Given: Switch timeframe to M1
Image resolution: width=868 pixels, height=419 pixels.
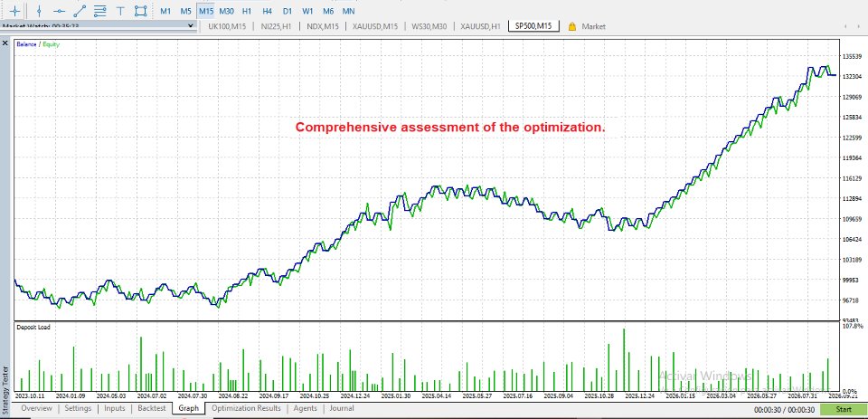Looking at the screenshot, I should (165, 11).
